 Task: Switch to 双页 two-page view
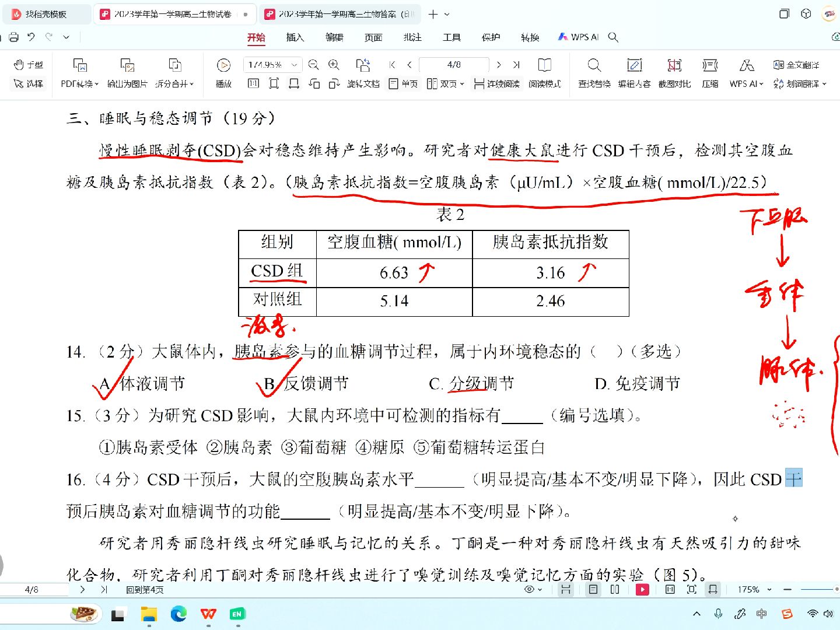446,84
